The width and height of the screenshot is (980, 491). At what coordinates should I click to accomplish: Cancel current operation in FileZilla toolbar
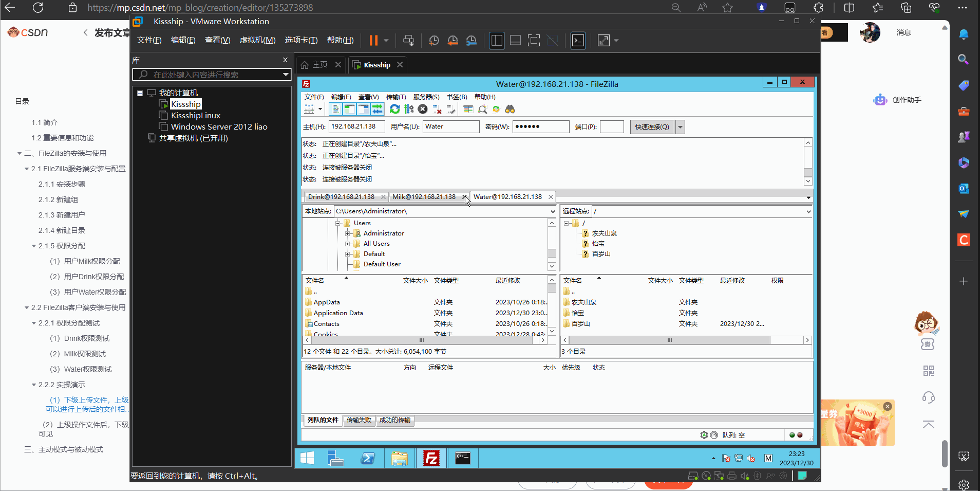[x=423, y=109]
